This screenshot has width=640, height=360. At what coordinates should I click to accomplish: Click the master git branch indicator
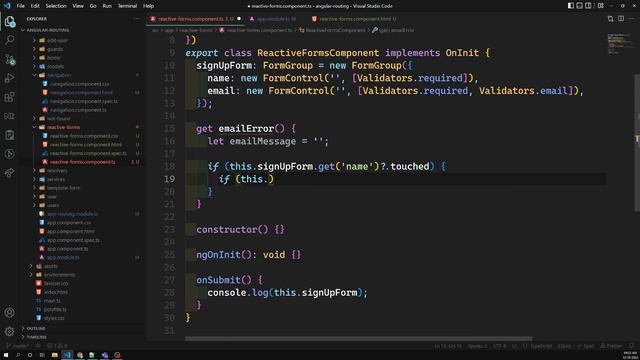coord(18,346)
